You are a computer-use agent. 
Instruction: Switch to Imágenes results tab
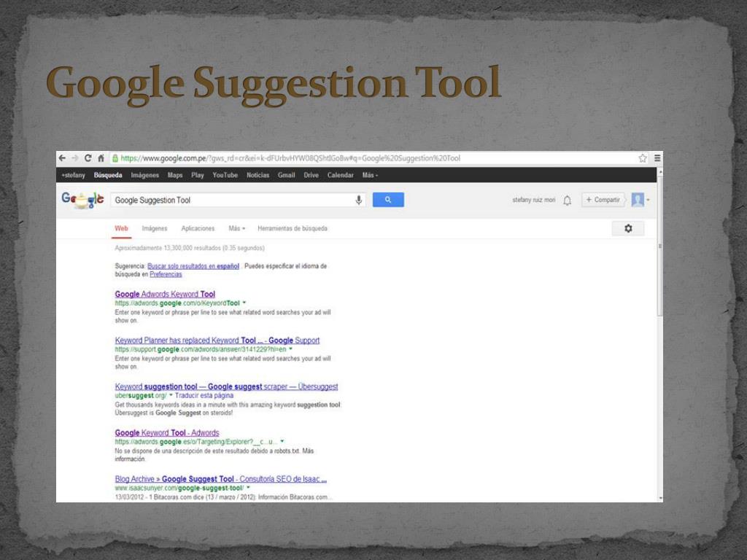(x=155, y=228)
